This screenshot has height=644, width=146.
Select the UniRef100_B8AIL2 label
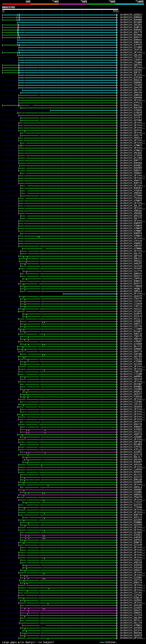click(131, 105)
